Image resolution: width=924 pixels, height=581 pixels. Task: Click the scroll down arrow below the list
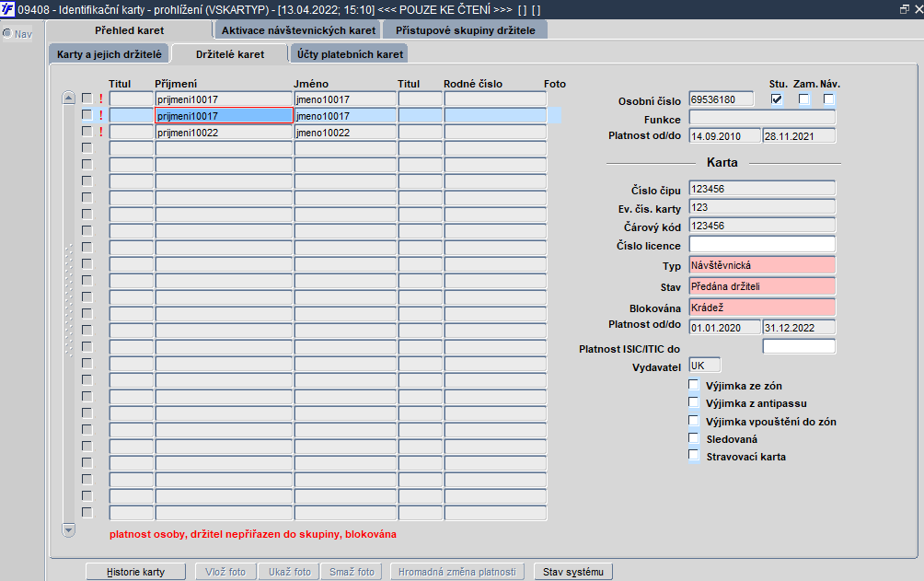point(68,529)
